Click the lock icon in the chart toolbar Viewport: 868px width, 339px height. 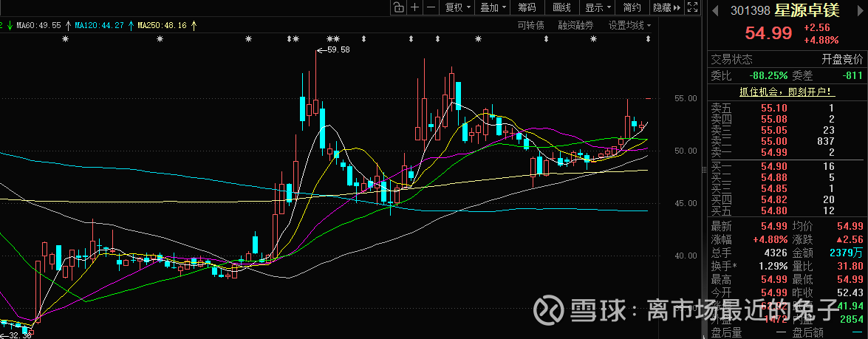(x=398, y=7)
